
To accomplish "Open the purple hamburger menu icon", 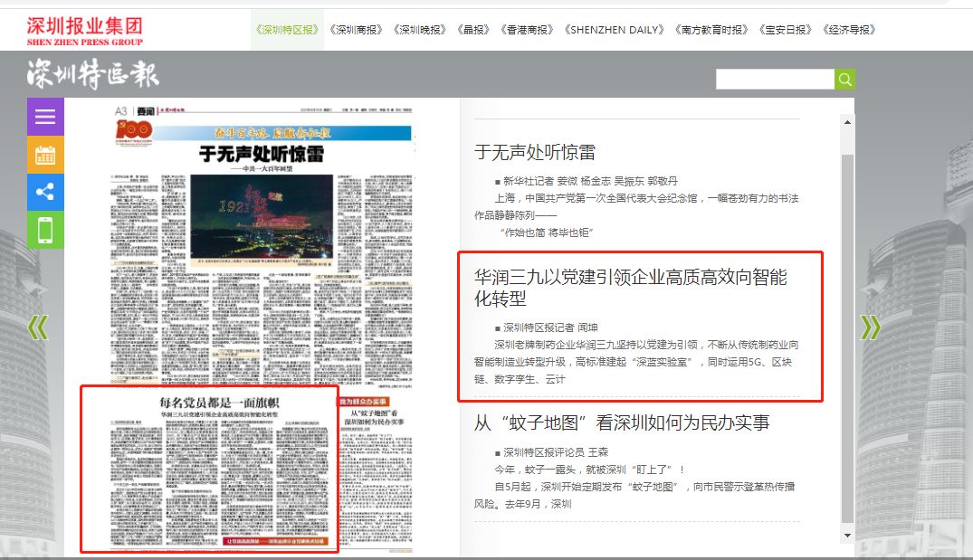I will coord(45,117).
